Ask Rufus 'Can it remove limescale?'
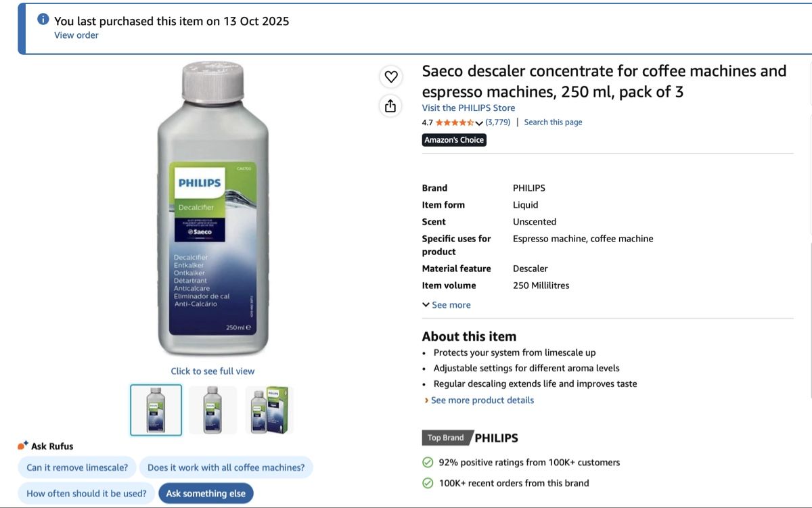The image size is (812, 508). tap(77, 467)
